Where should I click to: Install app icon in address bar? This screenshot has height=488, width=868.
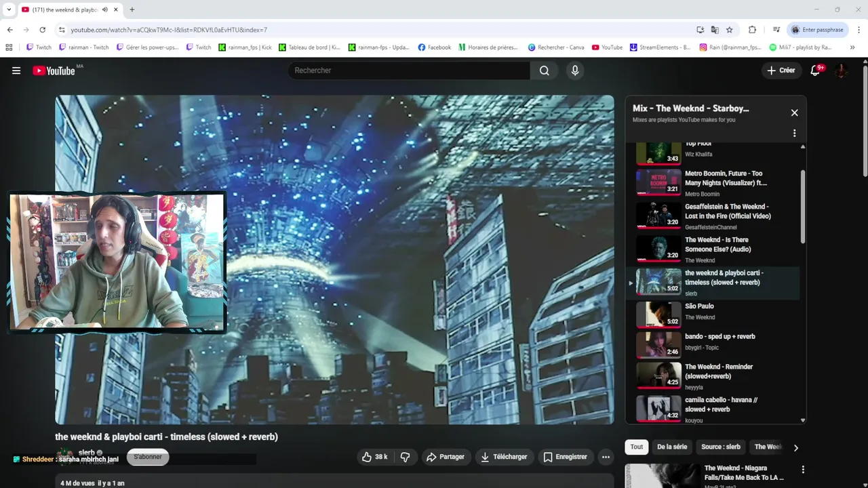tap(700, 30)
